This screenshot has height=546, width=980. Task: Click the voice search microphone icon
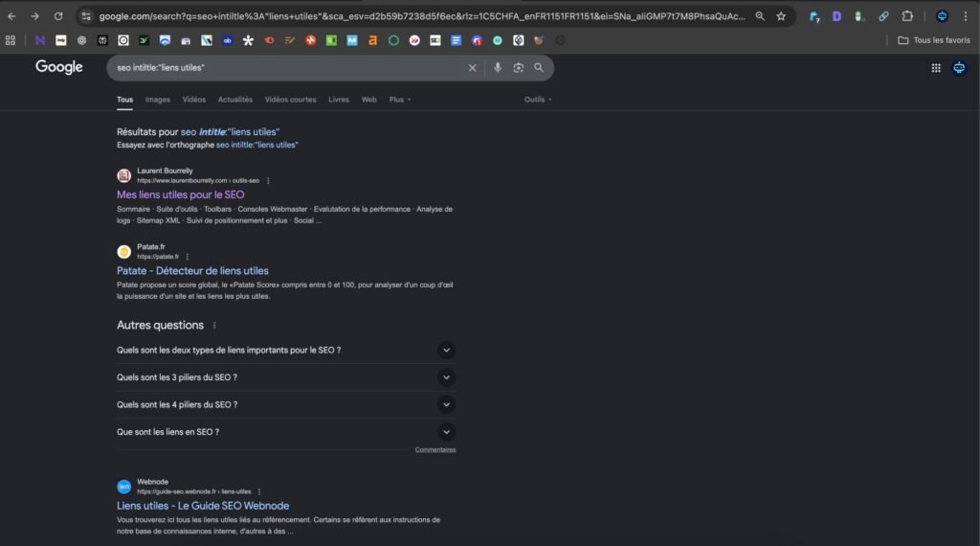(498, 68)
